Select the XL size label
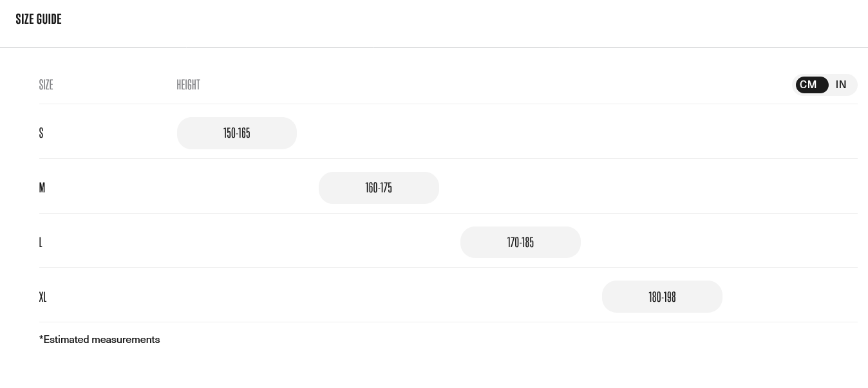The width and height of the screenshot is (868, 388). point(42,297)
